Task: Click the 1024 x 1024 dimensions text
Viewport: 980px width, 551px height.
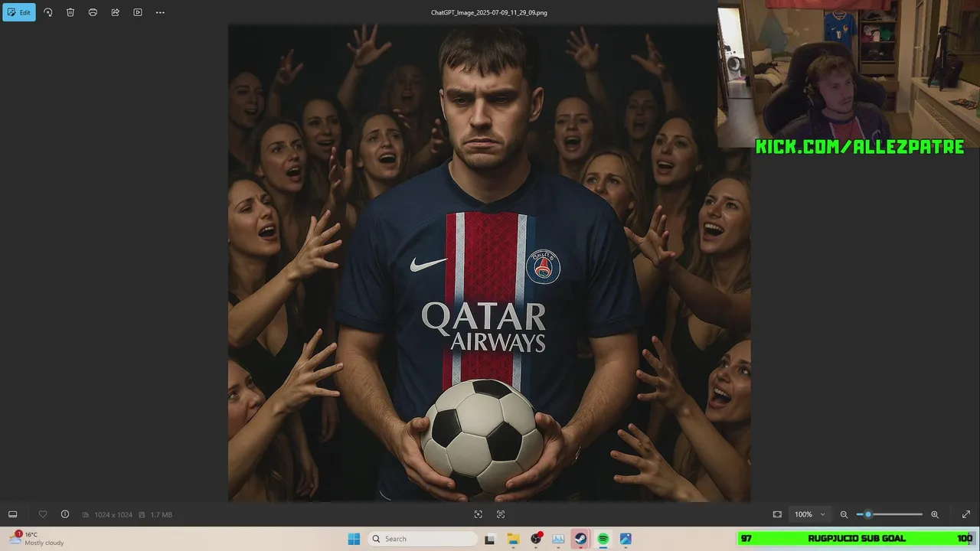Action: point(113,515)
